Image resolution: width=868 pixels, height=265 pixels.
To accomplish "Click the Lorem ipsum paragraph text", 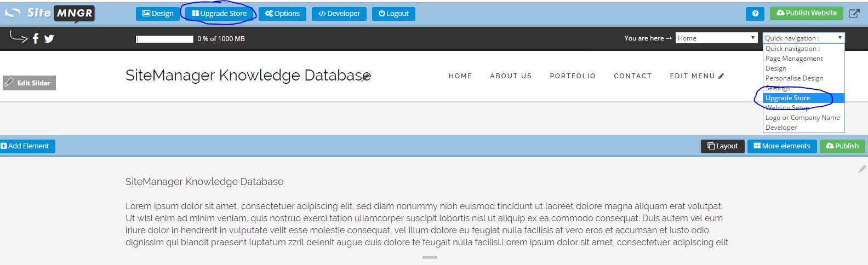I will (427, 224).
